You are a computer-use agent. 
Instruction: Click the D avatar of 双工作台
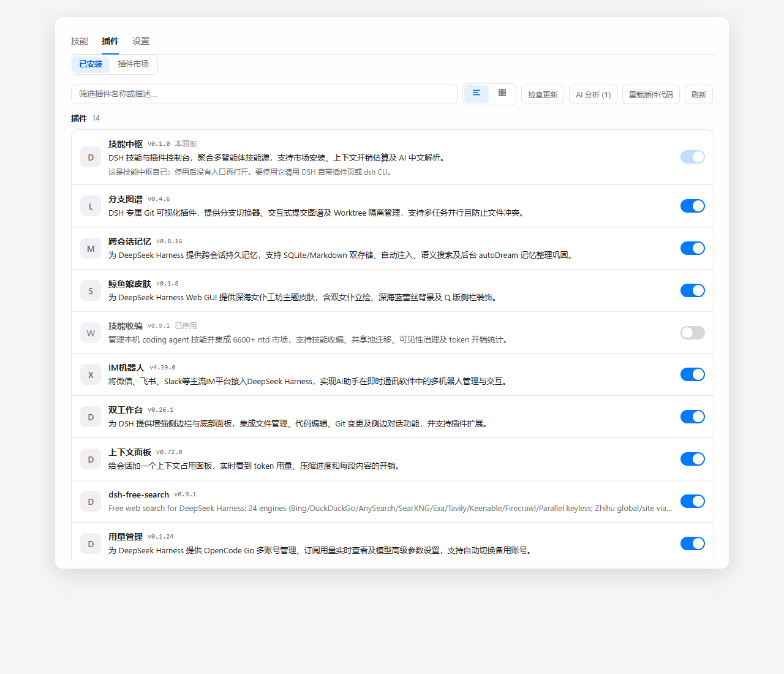tap(91, 417)
